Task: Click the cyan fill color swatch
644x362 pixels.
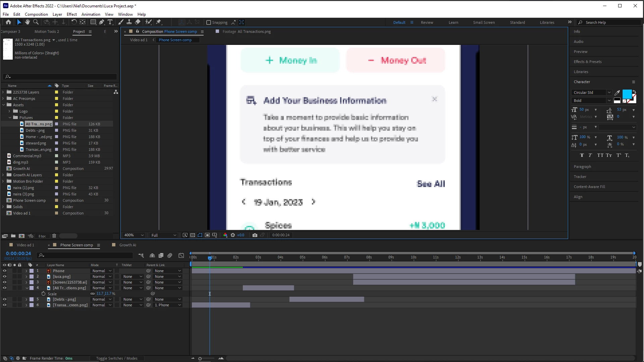Action: coord(627,94)
